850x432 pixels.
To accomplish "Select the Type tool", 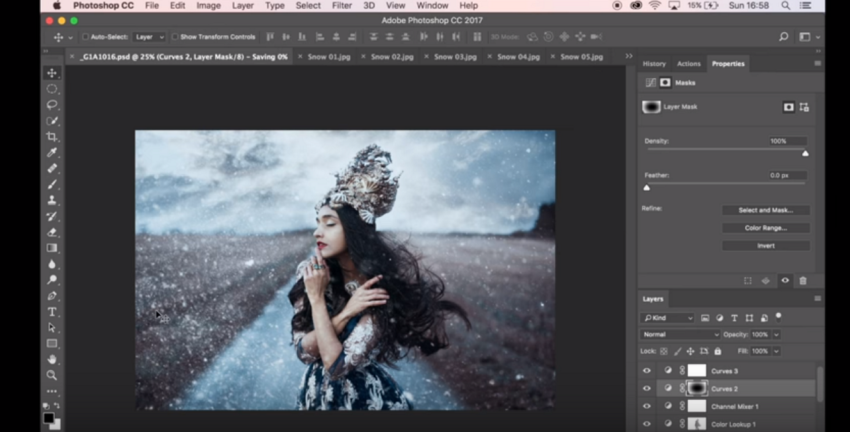I will [x=52, y=312].
